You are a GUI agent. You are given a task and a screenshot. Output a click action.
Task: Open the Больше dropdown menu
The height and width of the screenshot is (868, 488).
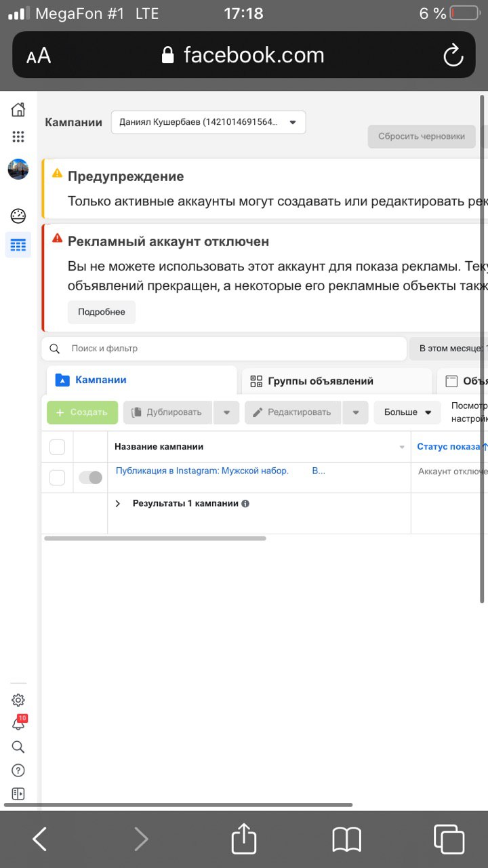[x=407, y=412]
